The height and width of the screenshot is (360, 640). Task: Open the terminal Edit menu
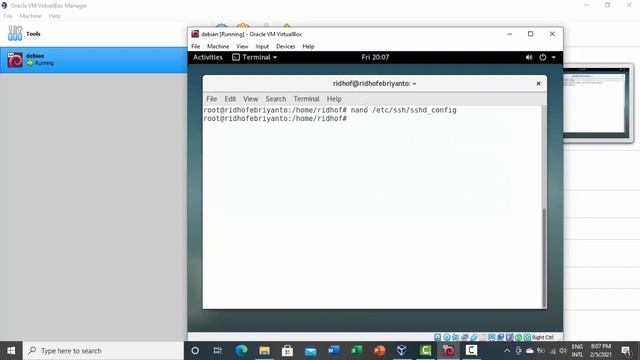tap(230, 99)
